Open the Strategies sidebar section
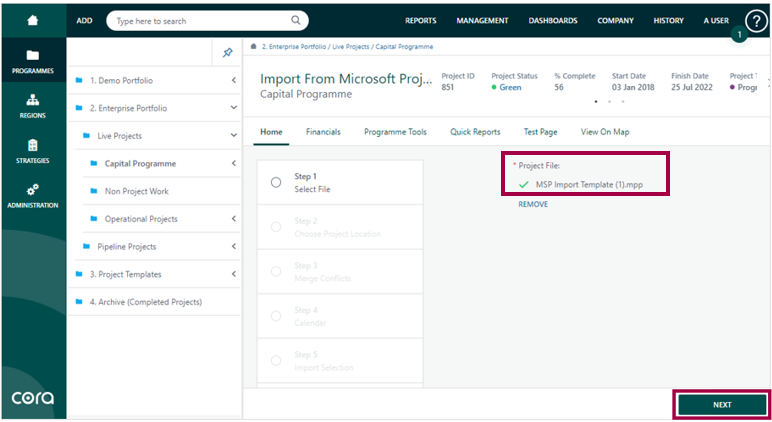The width and height of the screenshot is (772, 422). pos(32,151)
